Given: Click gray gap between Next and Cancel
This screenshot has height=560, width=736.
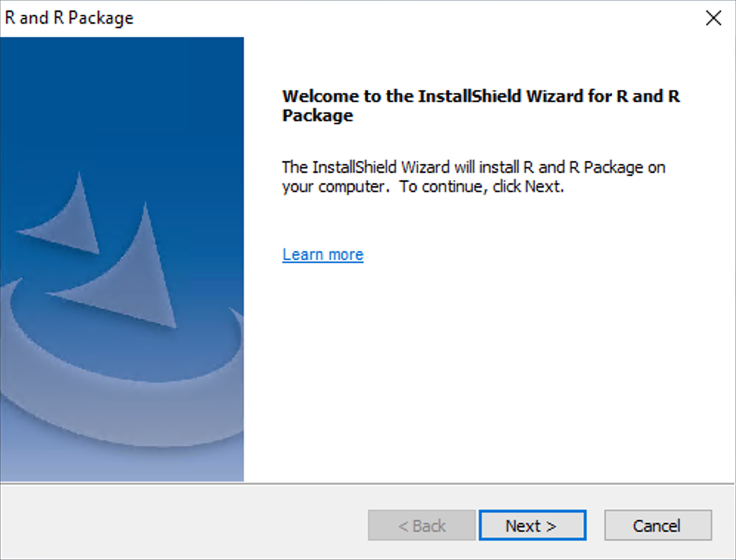Looking at the screenshot, I should (596, 526).
